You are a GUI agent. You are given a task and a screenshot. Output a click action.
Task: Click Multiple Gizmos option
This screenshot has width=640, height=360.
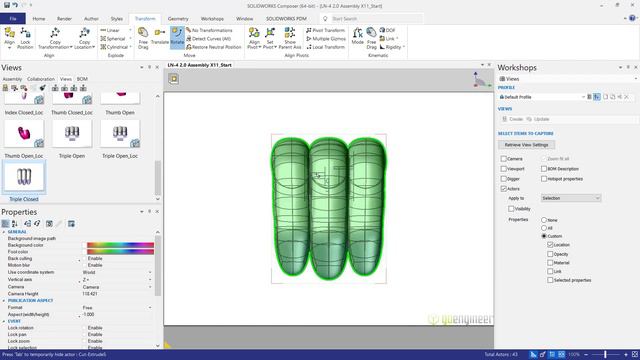[x=326, y=38]
